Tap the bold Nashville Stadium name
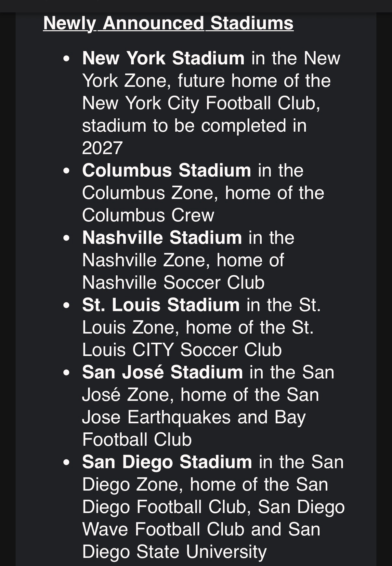The image size is (392, 566). click(162, 238)
